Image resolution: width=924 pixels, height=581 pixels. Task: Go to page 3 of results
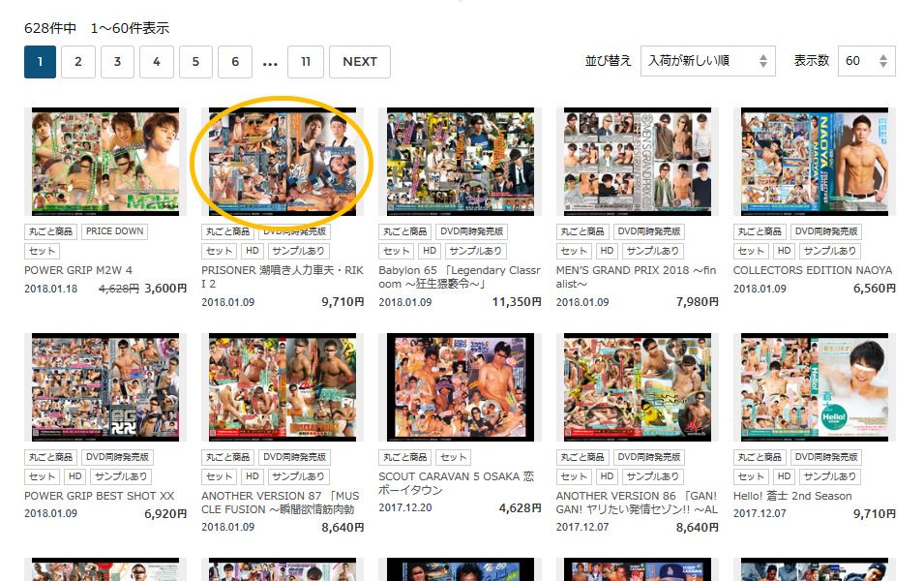(x=117, y=62)
